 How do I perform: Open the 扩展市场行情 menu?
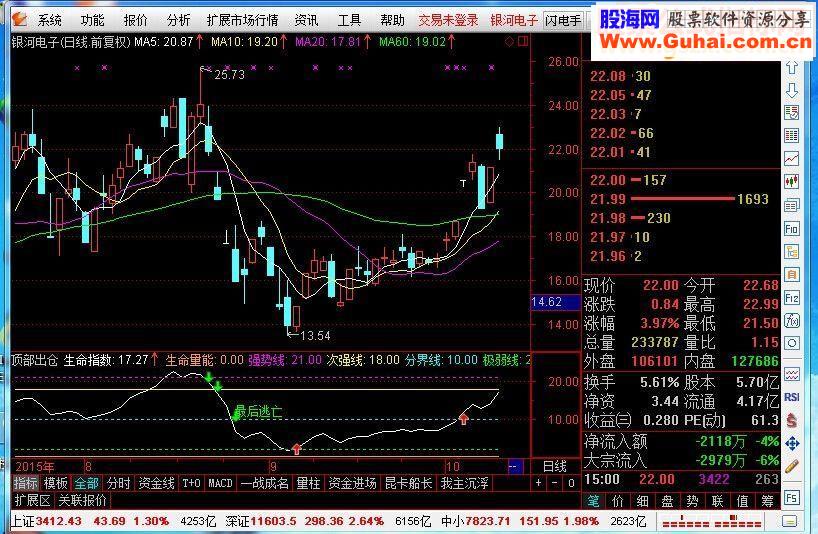(x=243, y=20)
